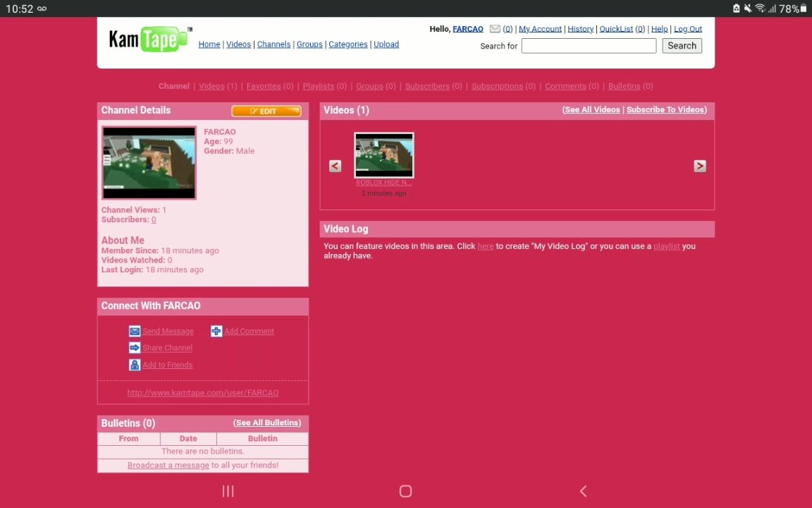Click the Add Comment plus icon
The image size is (812, 508).
tap(216, 332)
